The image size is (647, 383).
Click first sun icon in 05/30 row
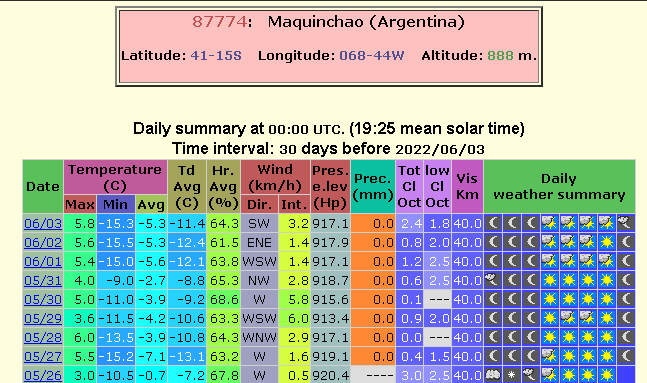tap(550, 299)
